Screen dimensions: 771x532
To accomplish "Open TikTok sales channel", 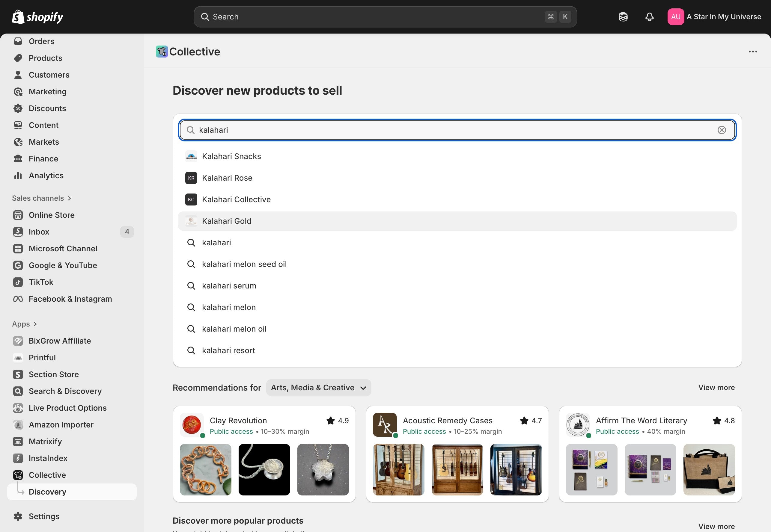I will click(x=41, y=282).
